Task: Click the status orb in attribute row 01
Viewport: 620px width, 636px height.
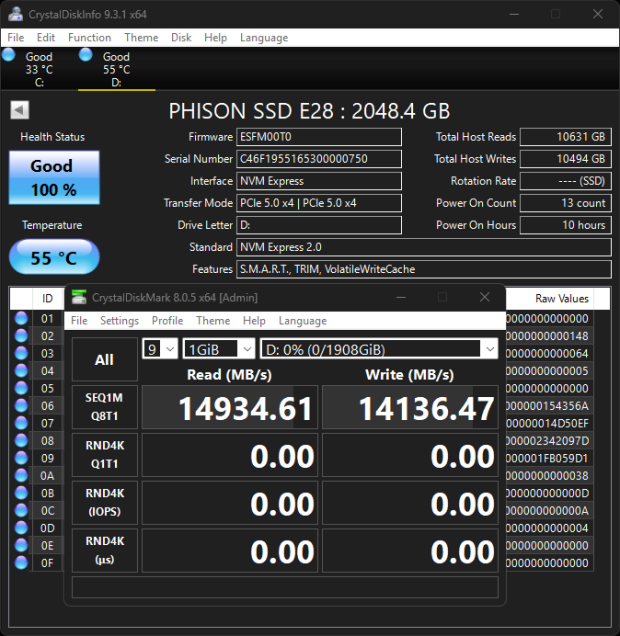Action: (21, 318)
